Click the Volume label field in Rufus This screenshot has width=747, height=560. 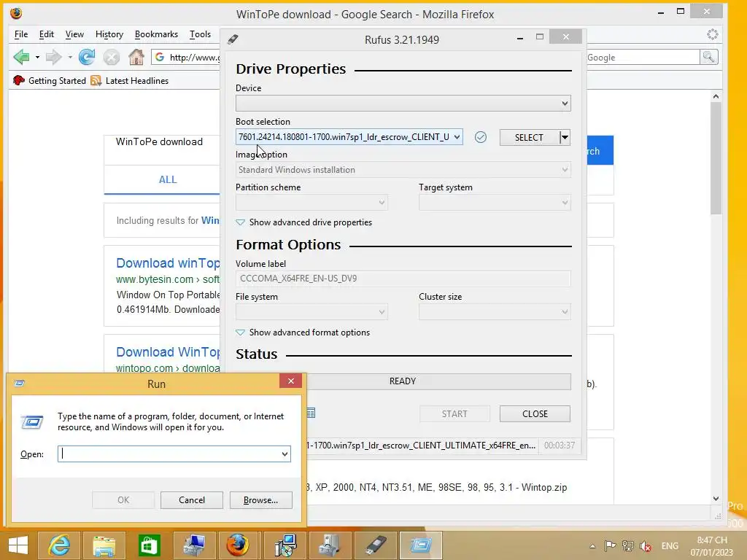click(403, 279)
